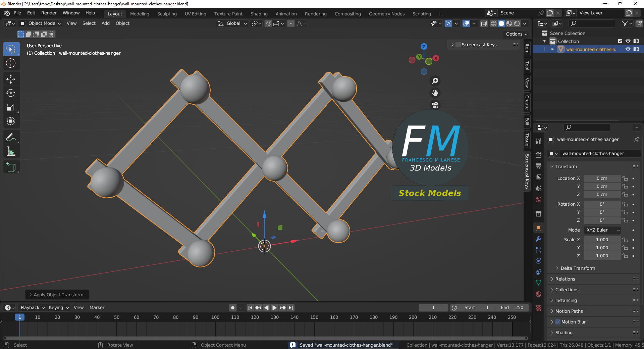644x349 pixels.
Task: Open the viewport Options button
Action: click(x=517, y=34)
